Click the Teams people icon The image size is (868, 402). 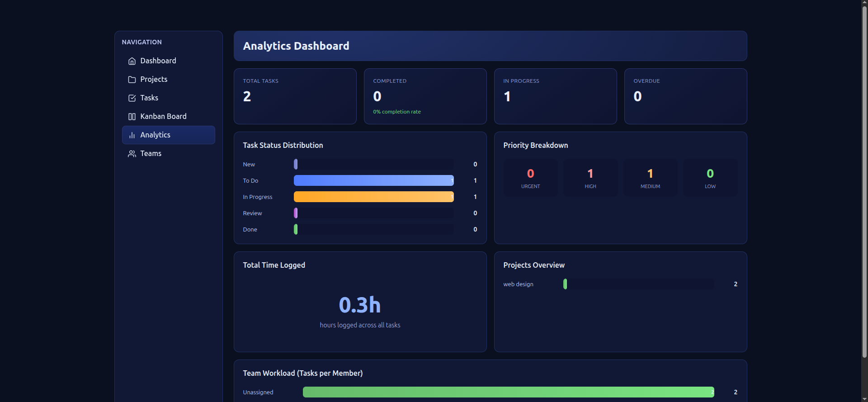point(132,154)
